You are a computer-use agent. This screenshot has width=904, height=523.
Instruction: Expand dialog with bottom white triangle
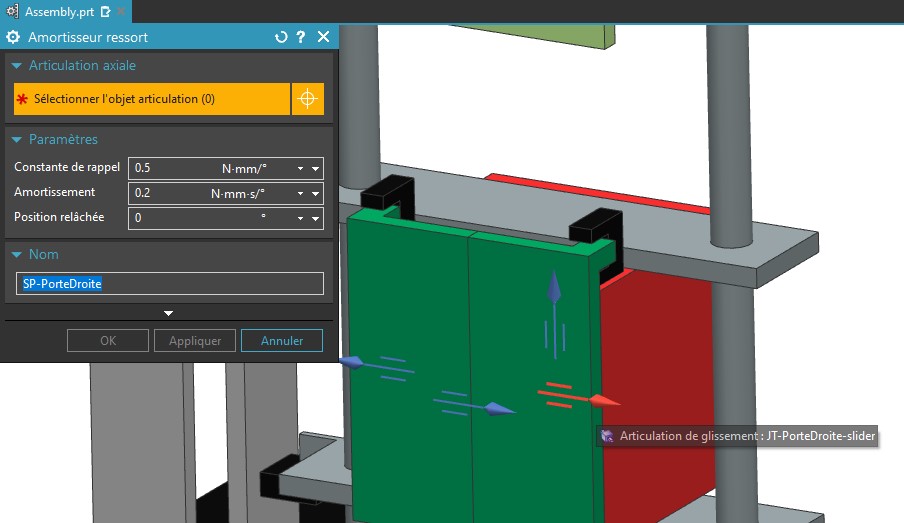(x=168, y=313)
